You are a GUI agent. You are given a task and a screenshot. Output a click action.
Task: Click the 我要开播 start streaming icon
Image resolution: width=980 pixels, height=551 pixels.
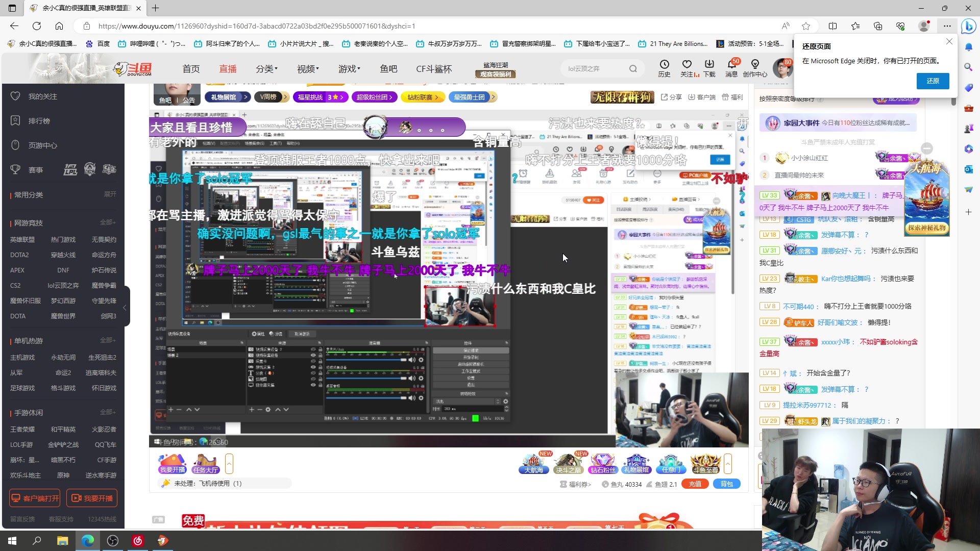click(171, 463)
